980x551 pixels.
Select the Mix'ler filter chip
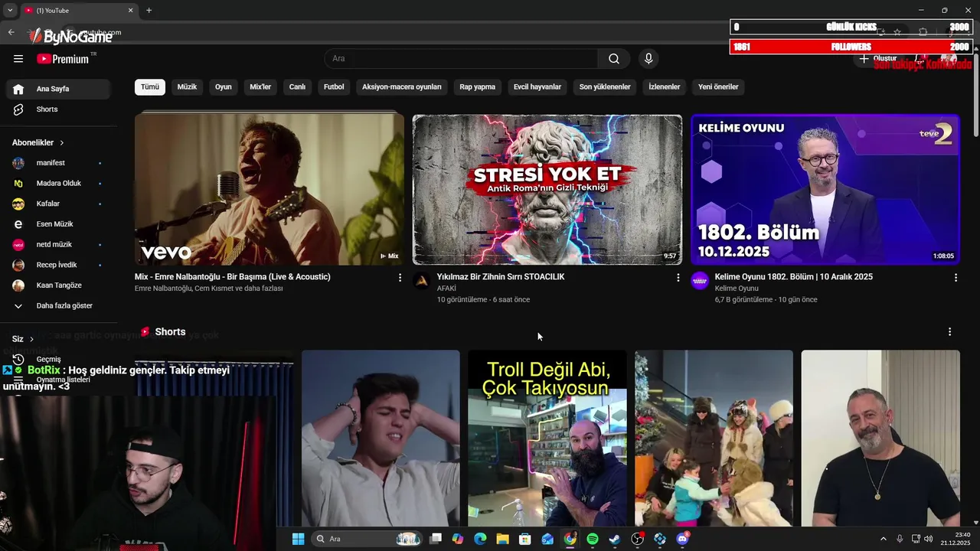pos(260,87)
